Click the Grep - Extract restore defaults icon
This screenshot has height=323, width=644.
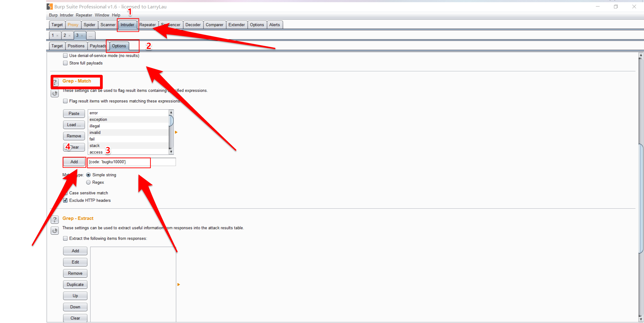pyautogui.click(x=55, y=230)
